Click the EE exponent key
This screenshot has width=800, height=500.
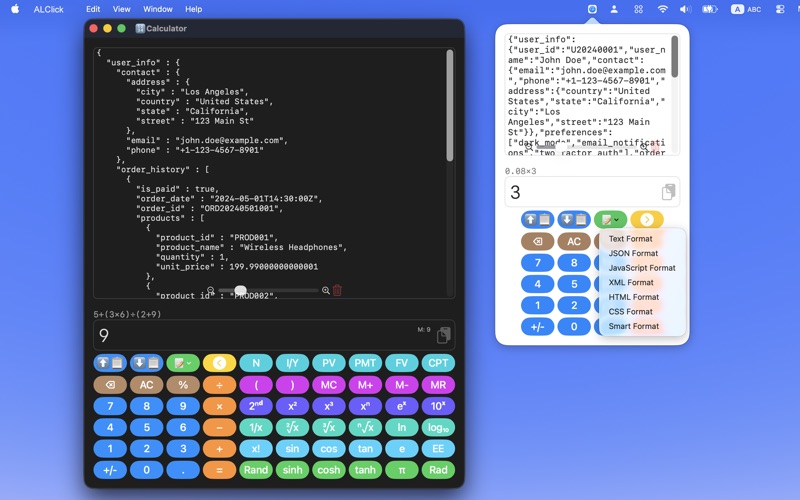pos(438,448)
